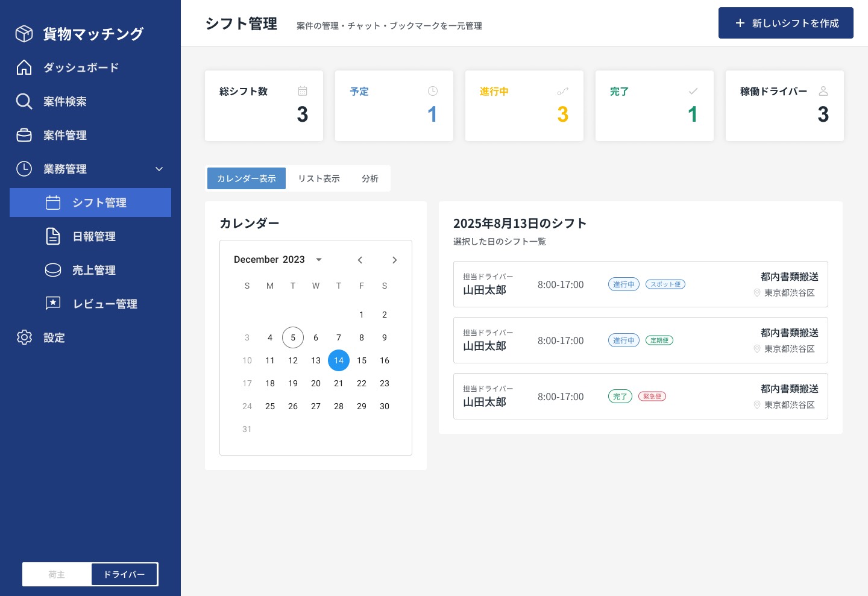Open the 分析 tab
Screen dimensions: 868x596
[x=370, y=178]
